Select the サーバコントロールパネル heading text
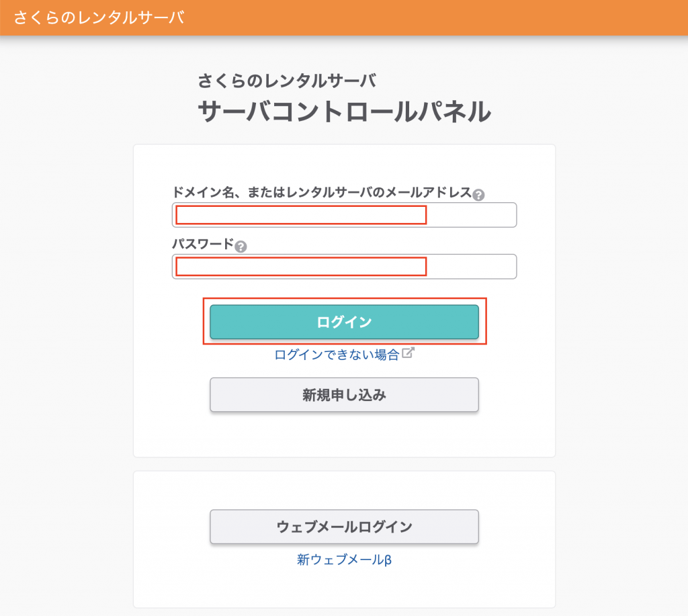 coord(345,111)
